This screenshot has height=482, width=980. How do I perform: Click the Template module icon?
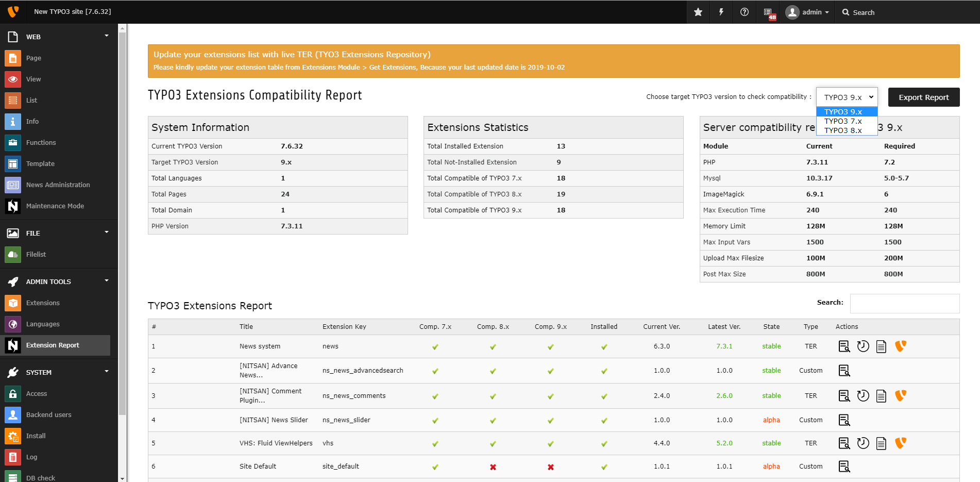[13, 164]
